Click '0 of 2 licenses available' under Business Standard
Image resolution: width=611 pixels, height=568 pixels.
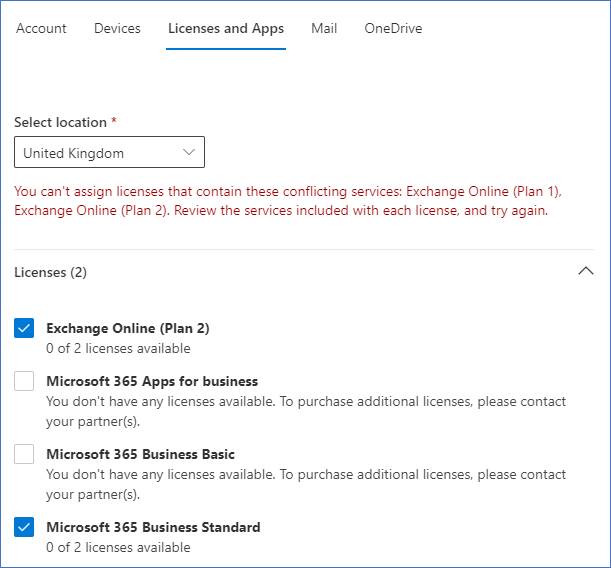(x=118, y=547)
